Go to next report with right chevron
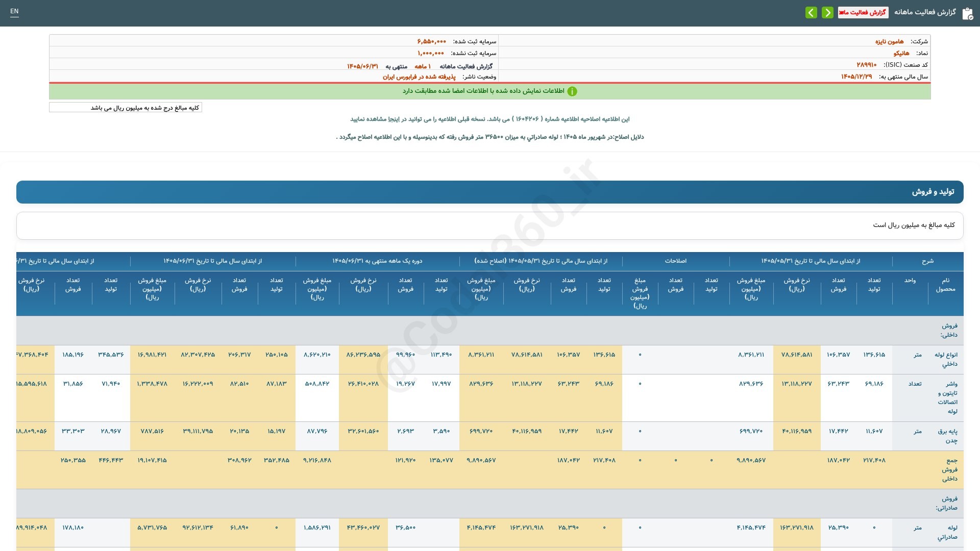This screenshot has width=980, height=551. (827, 12)
